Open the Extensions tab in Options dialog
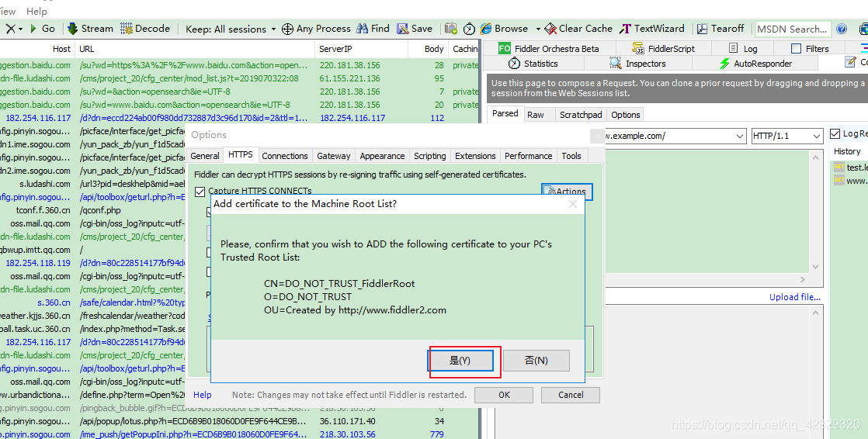Screen dimensions: 868x439 click(475, 156)
